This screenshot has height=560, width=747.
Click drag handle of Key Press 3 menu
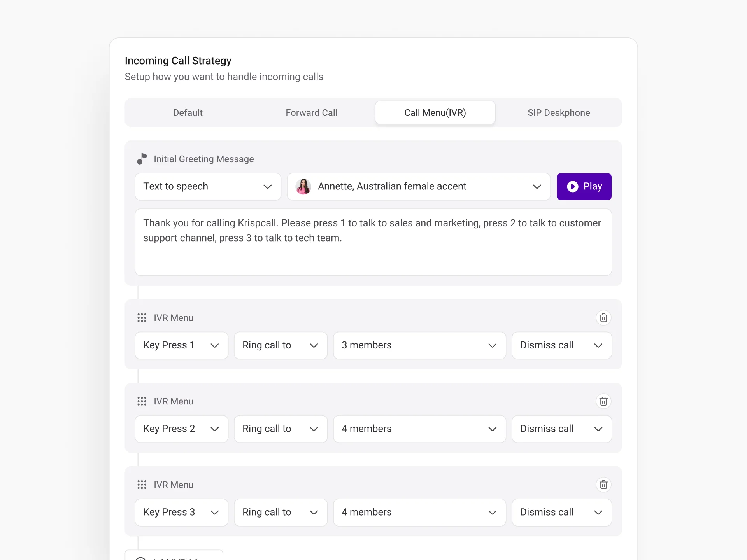coord(142,485)
